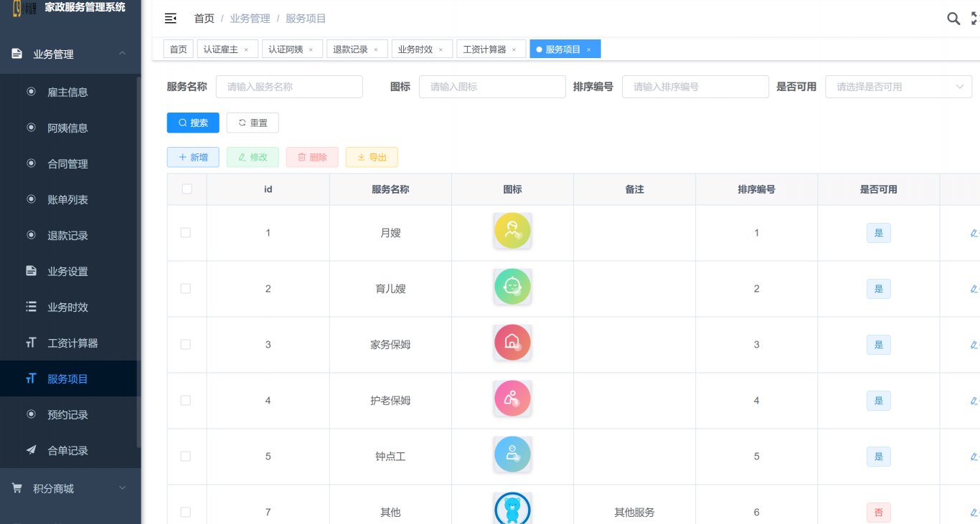This screenshot has width=980, height=524.
Task: Close the 服务项目 tab
Action: [588, 49]
